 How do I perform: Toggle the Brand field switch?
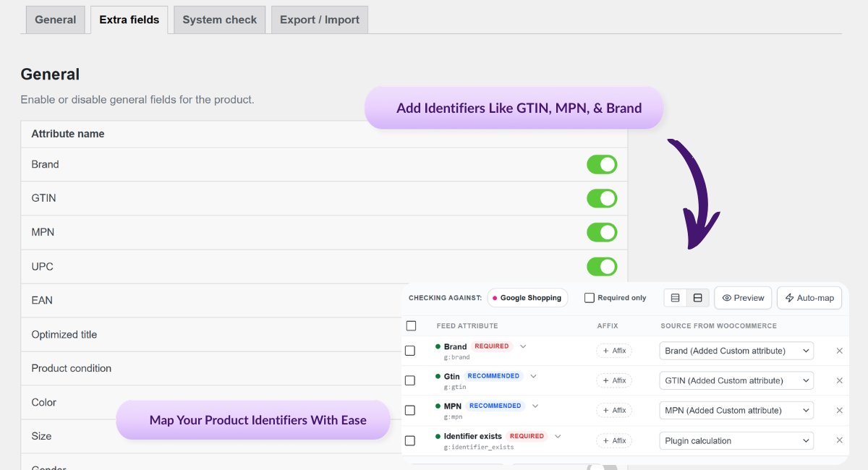(602, 164)
